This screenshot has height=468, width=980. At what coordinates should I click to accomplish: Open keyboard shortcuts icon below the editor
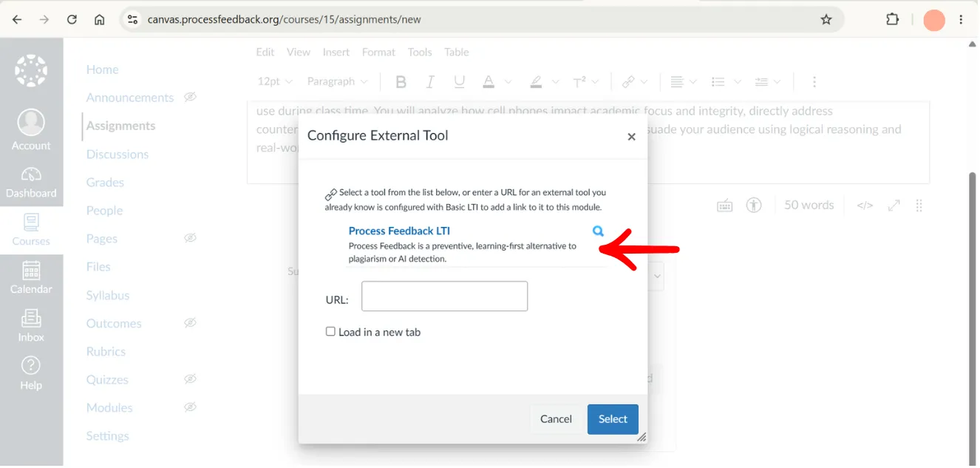coord(725,206)
